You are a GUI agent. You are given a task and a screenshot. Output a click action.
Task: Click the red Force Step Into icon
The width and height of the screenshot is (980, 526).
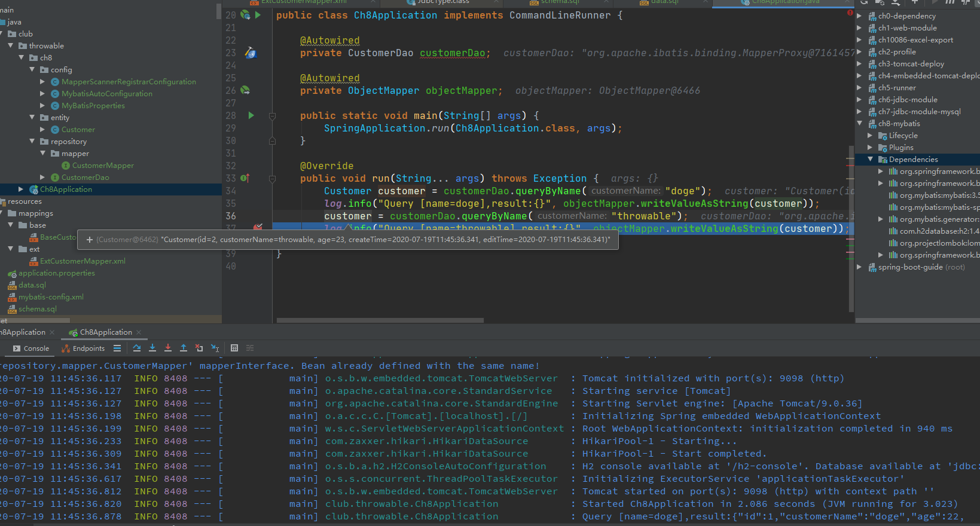tap(168, 348)
